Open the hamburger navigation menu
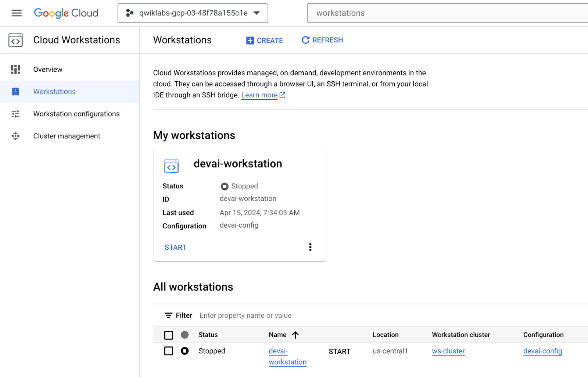Image resolution: width=588 pixels, height=377 pixels. click(x=17, y=13)
